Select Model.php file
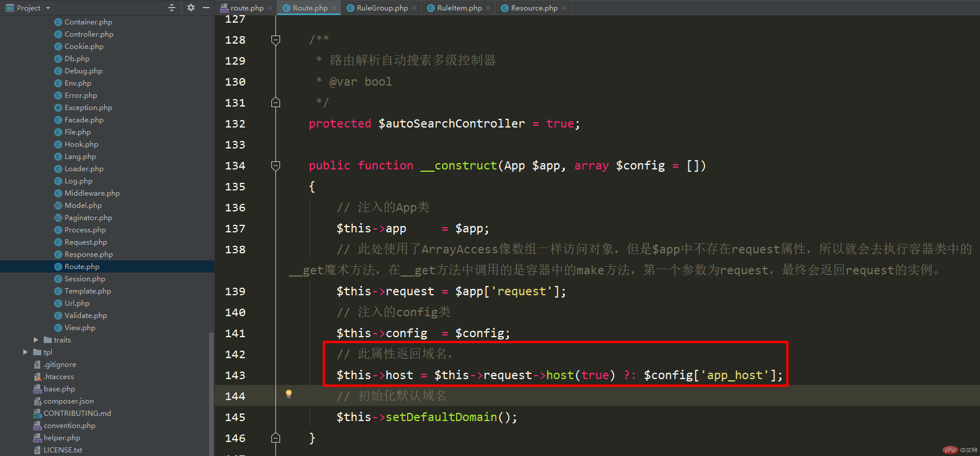Image resolution: width=980 pixels, height=456 pixels. (x=83, y=206)
